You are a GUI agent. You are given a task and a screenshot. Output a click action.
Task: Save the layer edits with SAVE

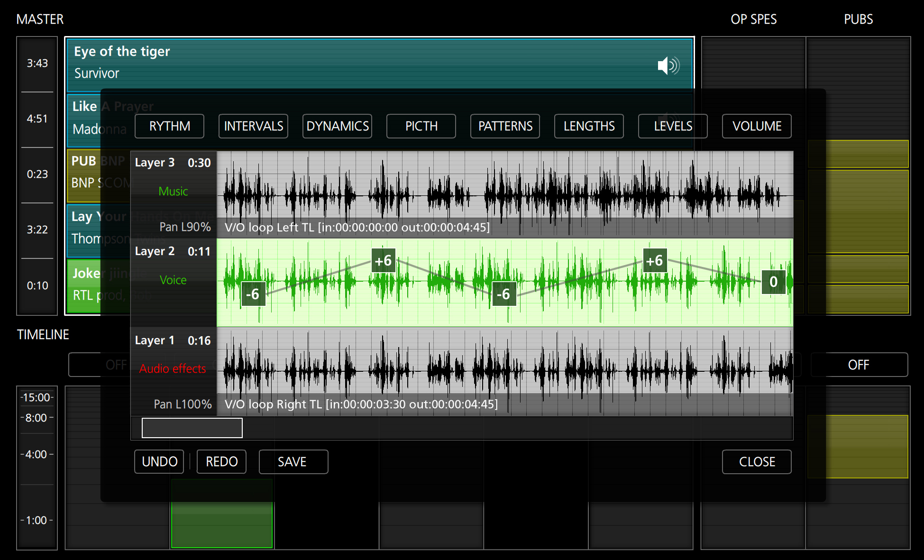click(x=293, y=462)
